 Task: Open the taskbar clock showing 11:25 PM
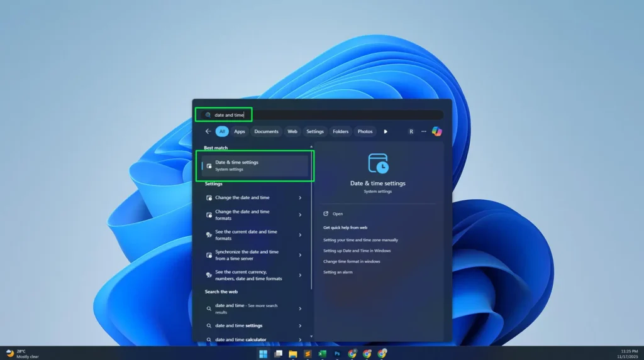tap(629, 354)
